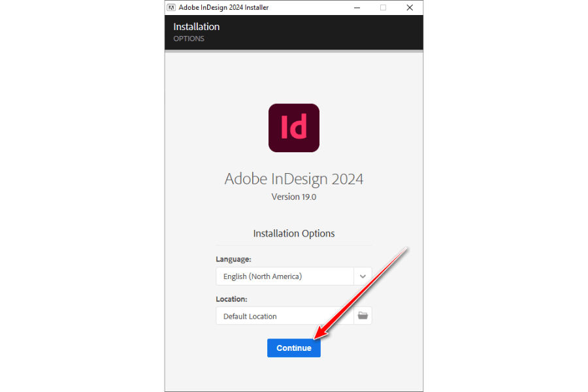Click the InDesign "Id" logo
Image resolution: width=588 pixels, height=392 pixels.
(x=294, y=128)
